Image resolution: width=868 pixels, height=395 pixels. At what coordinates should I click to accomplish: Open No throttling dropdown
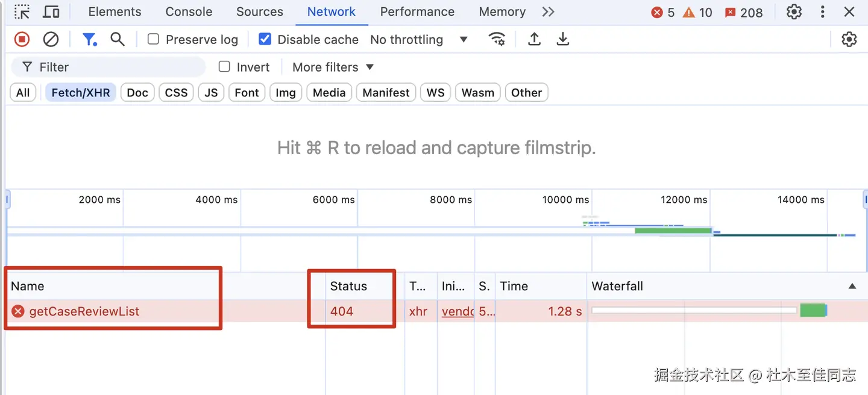pos(419,40)
